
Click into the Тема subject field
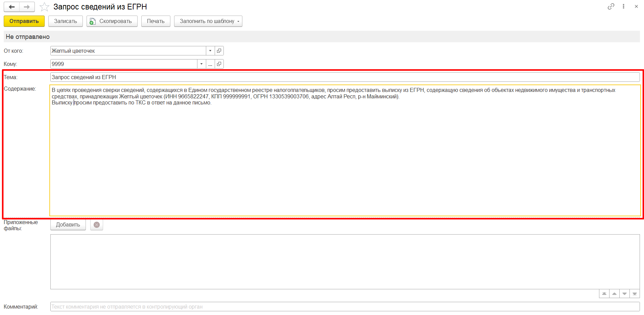(345, 77)
